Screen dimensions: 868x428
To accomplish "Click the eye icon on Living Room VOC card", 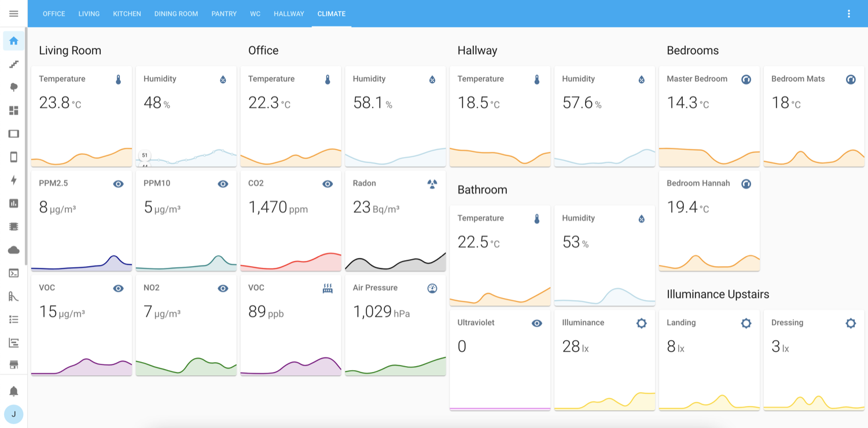I will [x=119, y=288].
